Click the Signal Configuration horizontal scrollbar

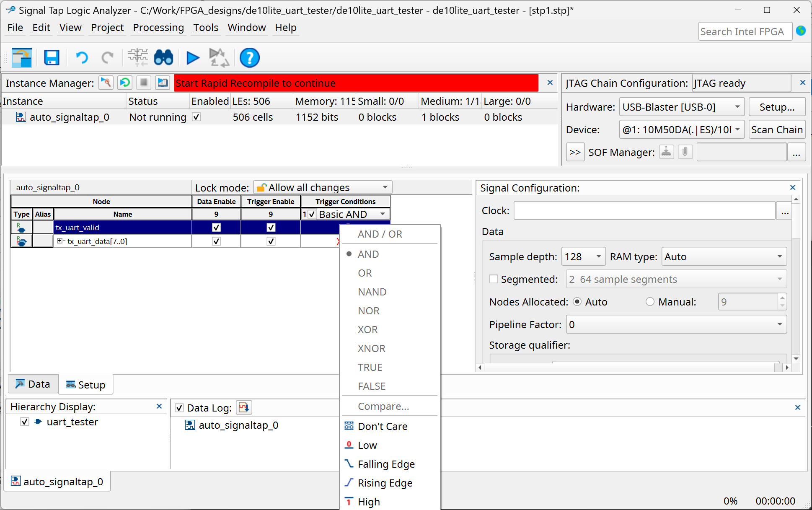coord(628,368)
